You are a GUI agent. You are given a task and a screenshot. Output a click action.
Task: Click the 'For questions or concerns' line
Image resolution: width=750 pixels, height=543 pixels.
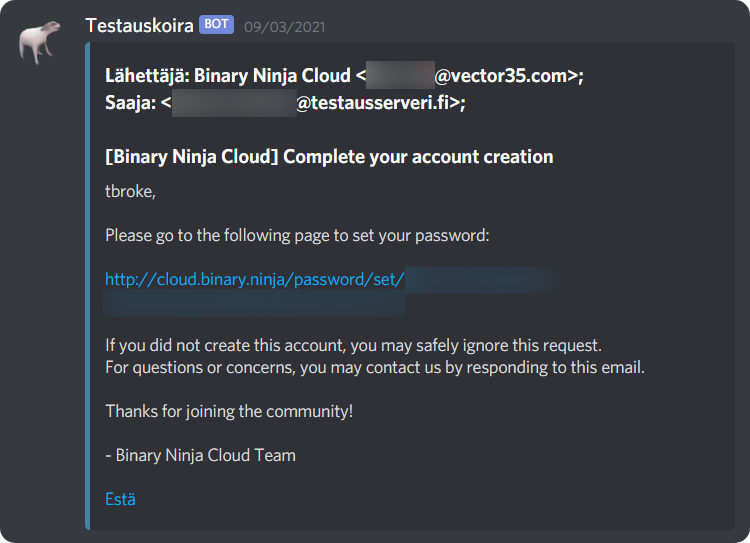pyautogui.click(x=375, y=367)
